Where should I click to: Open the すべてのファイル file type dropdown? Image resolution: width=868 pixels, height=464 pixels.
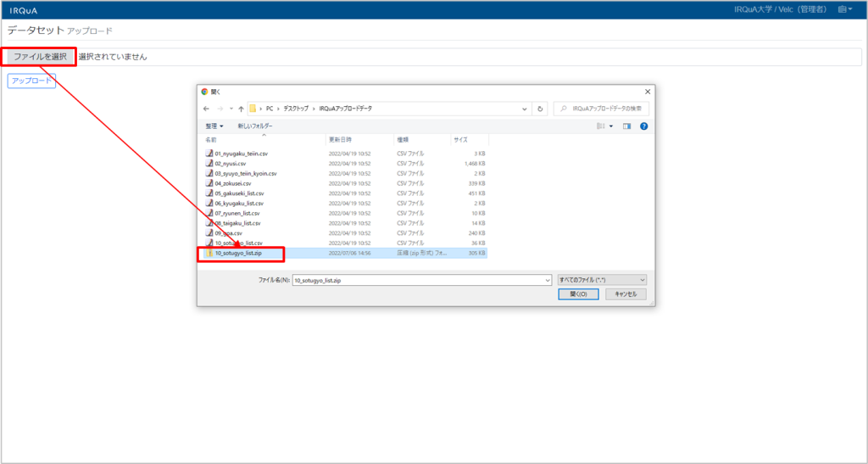(x=602, y=279)
